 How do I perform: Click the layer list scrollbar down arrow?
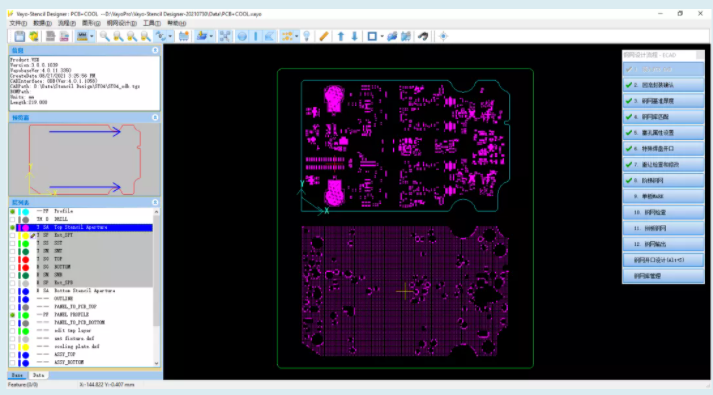pos(156,363)
